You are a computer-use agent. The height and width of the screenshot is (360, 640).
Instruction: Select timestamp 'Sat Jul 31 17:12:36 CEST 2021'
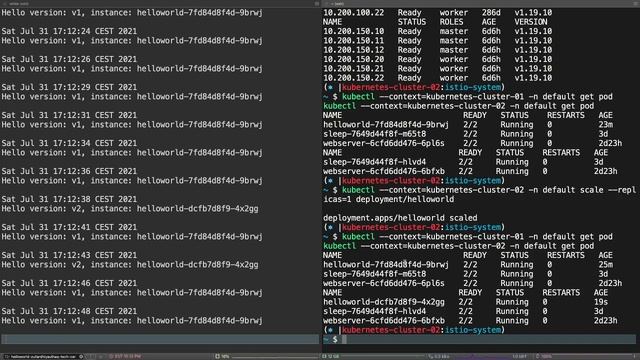click(69, 171)
